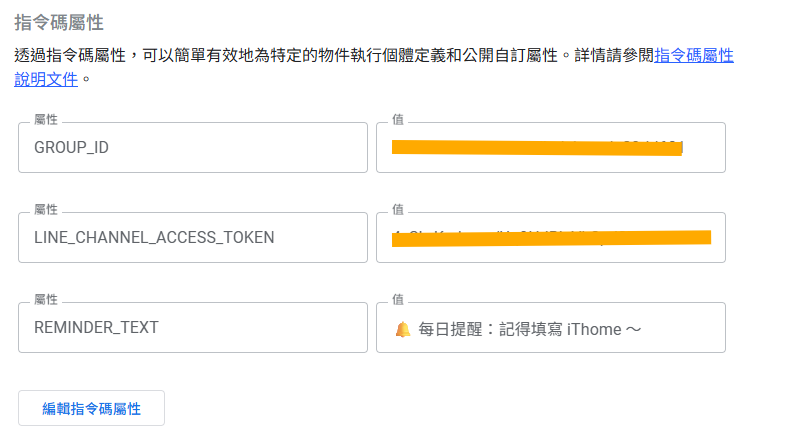Focus the REMINDER_TEXT property name field
The height and width of the screenshot is (442, 793).
click(x=193, y=328)
